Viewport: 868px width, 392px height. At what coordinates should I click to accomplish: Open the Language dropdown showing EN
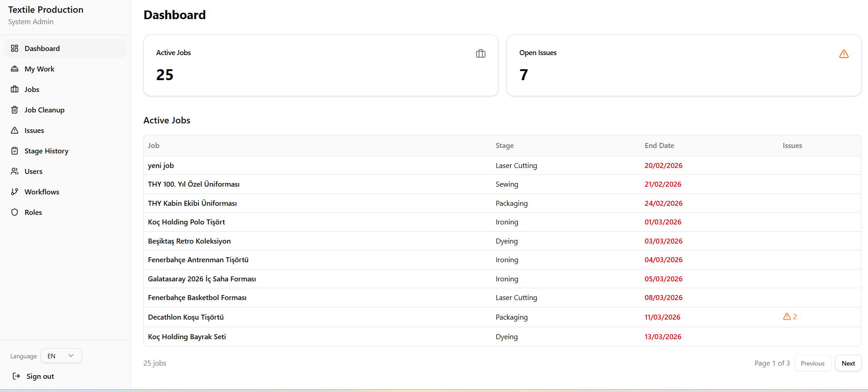click(x=61, y=356)
